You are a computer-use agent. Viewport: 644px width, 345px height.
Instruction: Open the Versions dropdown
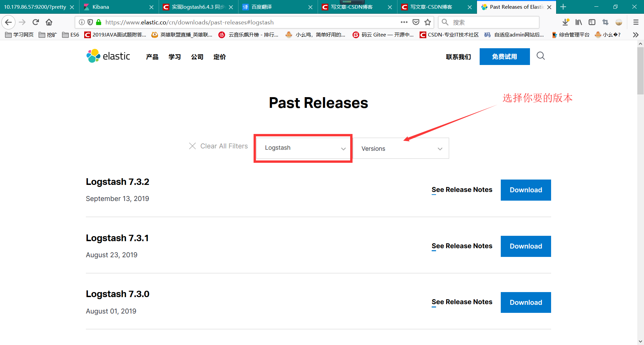coord(401,148)
